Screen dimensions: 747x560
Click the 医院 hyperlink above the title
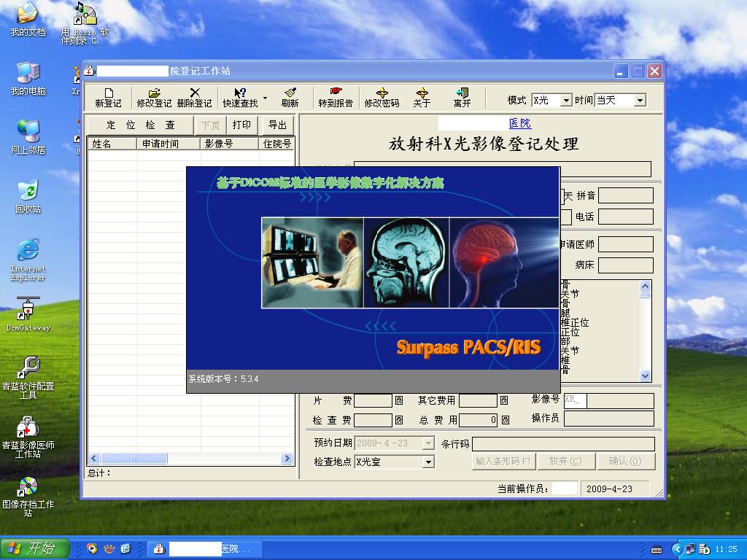tap(519, 123)
